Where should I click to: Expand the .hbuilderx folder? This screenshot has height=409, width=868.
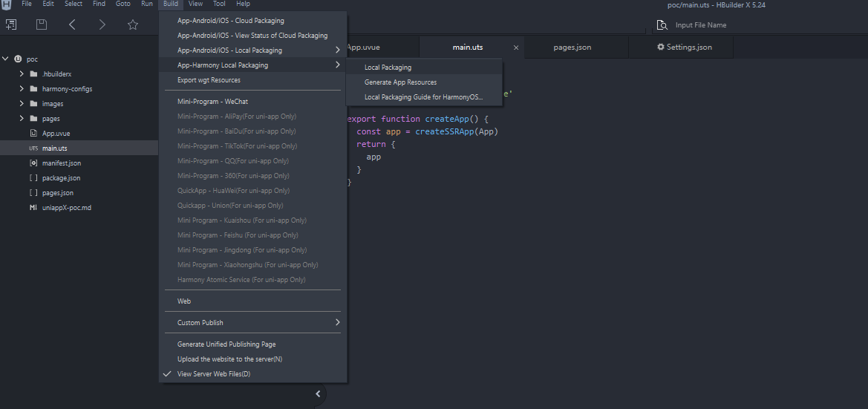22,73
